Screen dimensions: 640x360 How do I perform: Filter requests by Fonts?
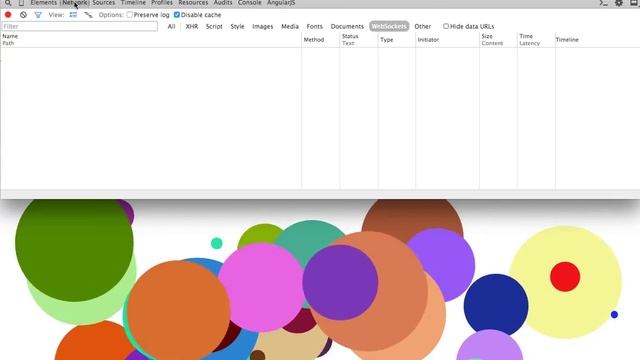click(314, 26)
